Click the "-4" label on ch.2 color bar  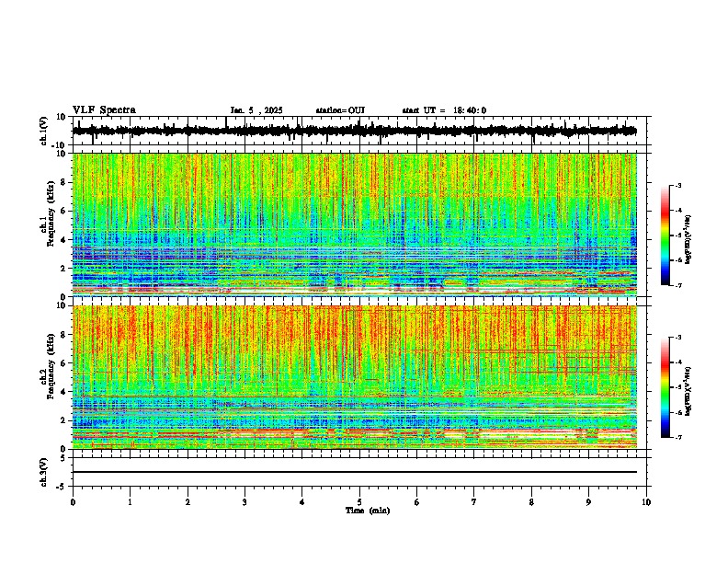[678, 362]
